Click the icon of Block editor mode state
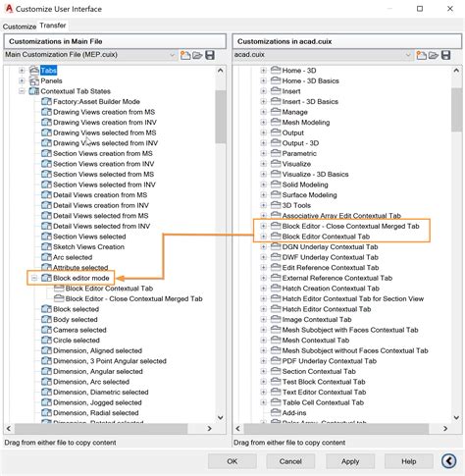The height and width of the screenshot is (476, 465). 46,278
